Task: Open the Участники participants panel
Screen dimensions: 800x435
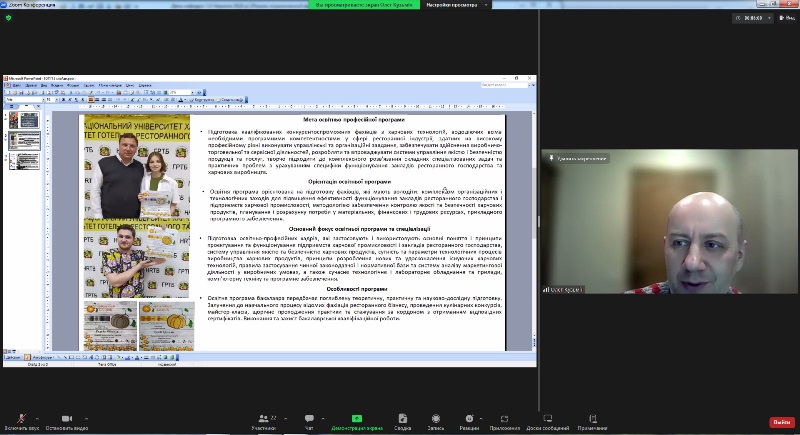Action: click(263, 419)
